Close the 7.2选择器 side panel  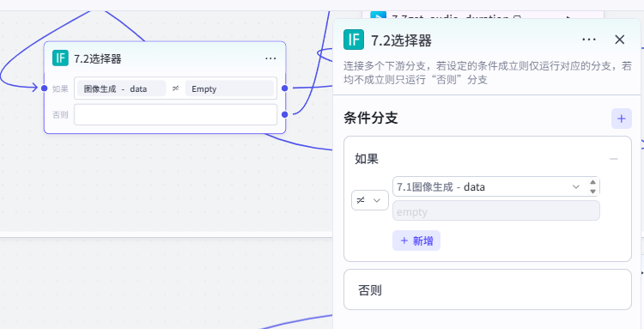pyautogui.click(x=619, y=40)
